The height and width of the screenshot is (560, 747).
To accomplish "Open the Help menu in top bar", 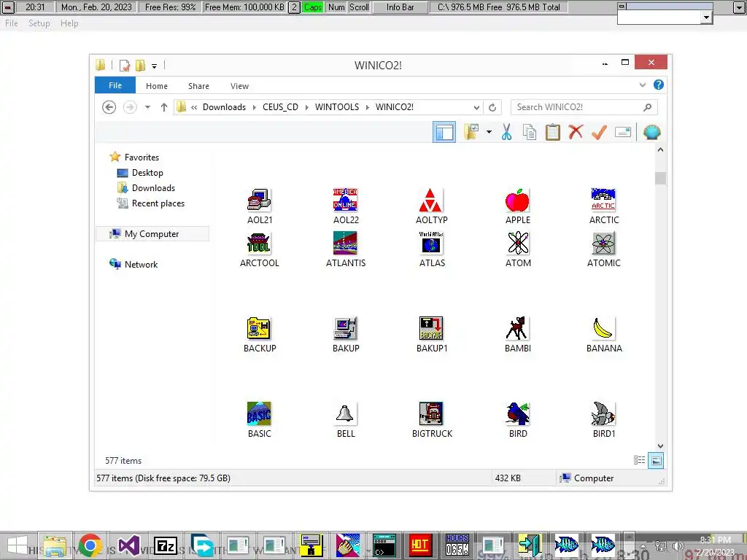I will coord(69,23).
